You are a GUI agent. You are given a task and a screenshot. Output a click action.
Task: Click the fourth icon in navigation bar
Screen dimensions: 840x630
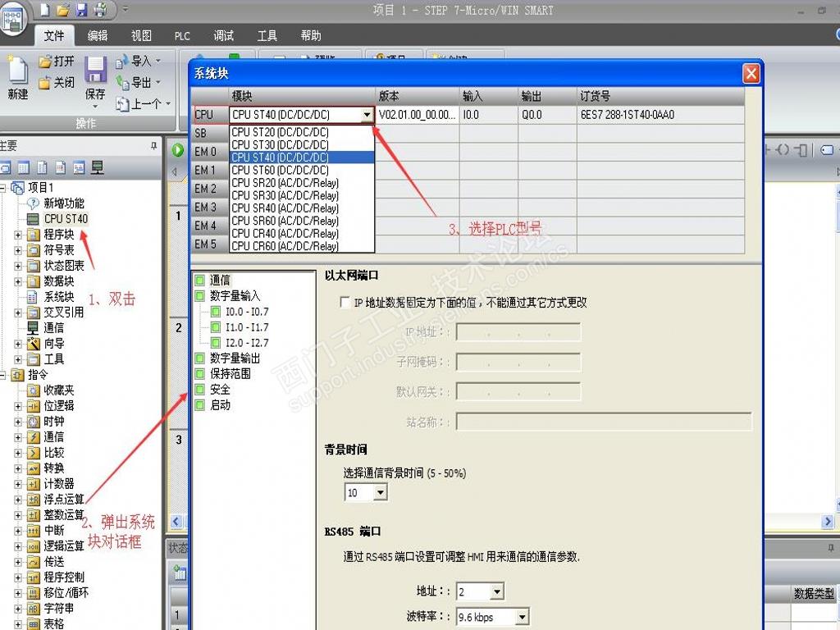click(x=61, y=168)
